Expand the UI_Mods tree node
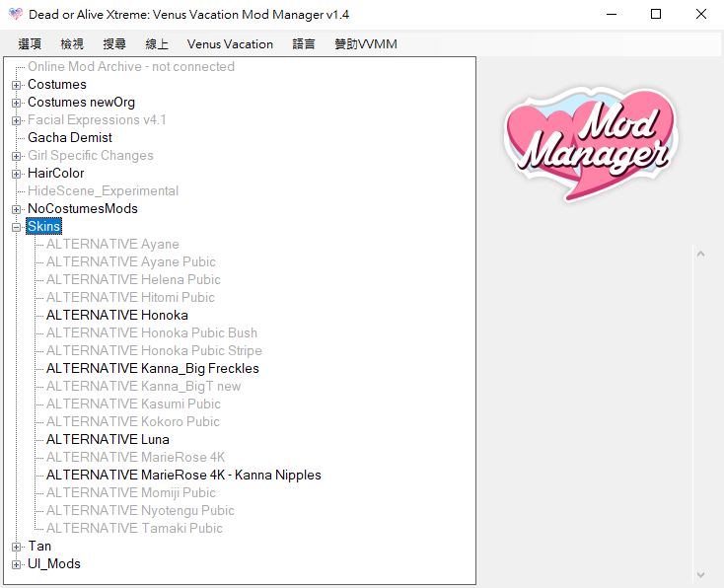This screenshot has height=588, width=724. pyautogui.click(x=17, y=564)
